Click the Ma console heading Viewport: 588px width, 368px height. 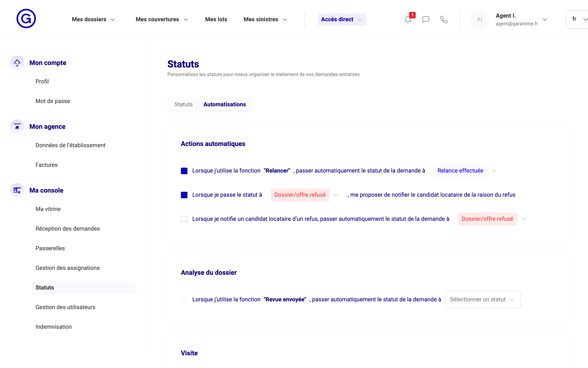point(46,190)
